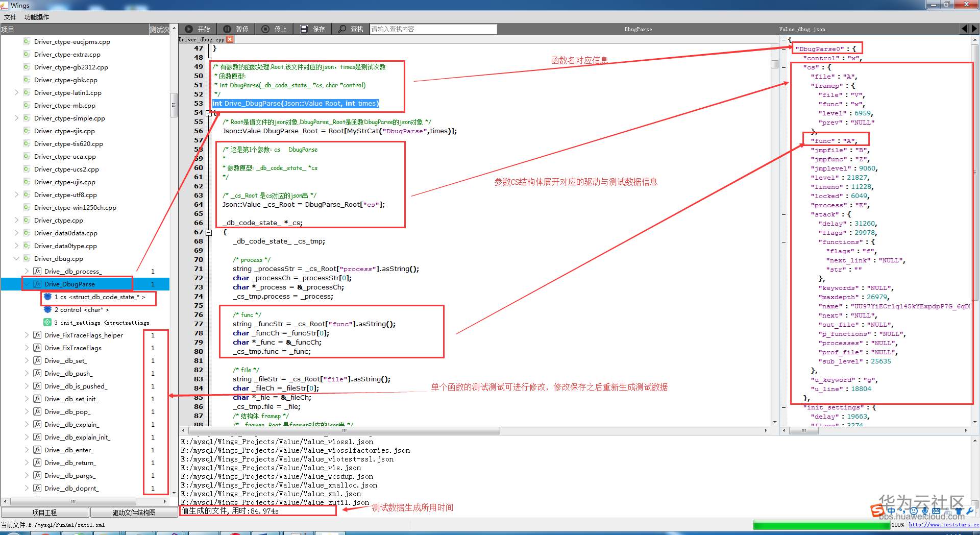Click the file icon of Driver_ctype-tis620.cpp
Viewport: 980px width, 535px height.
tap(27, 143)
